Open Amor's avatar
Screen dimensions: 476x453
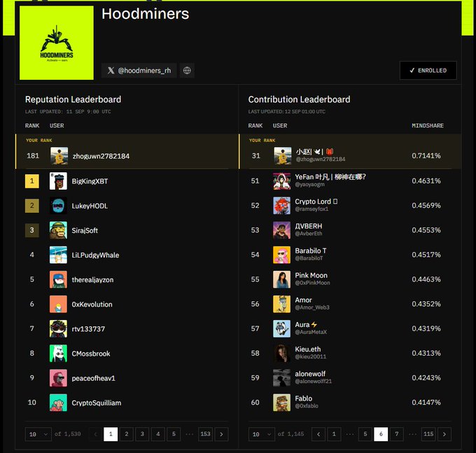coord(281,304)
